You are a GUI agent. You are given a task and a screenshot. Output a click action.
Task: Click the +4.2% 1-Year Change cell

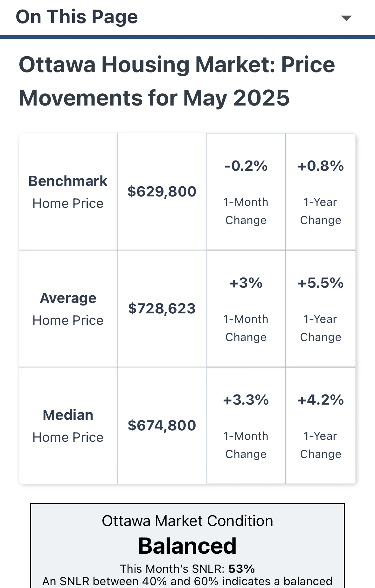pyautogui.click(x=320, y=426)
